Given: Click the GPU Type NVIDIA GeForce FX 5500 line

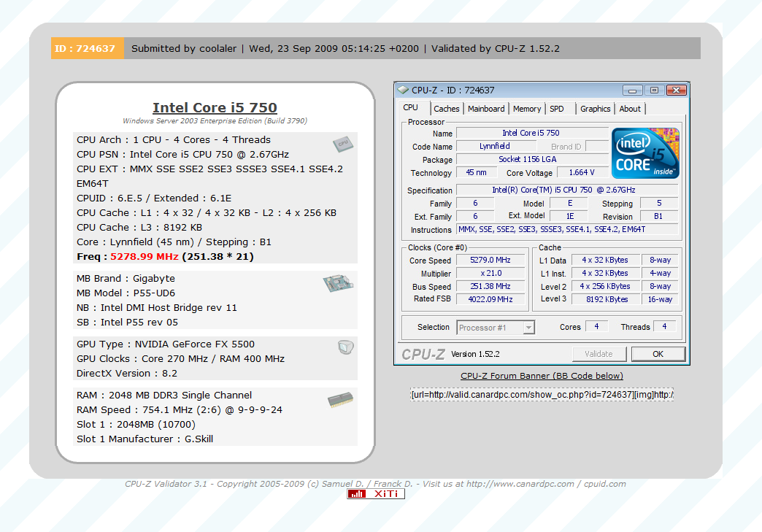Looking at the screenshot, I should coord(166,344).
